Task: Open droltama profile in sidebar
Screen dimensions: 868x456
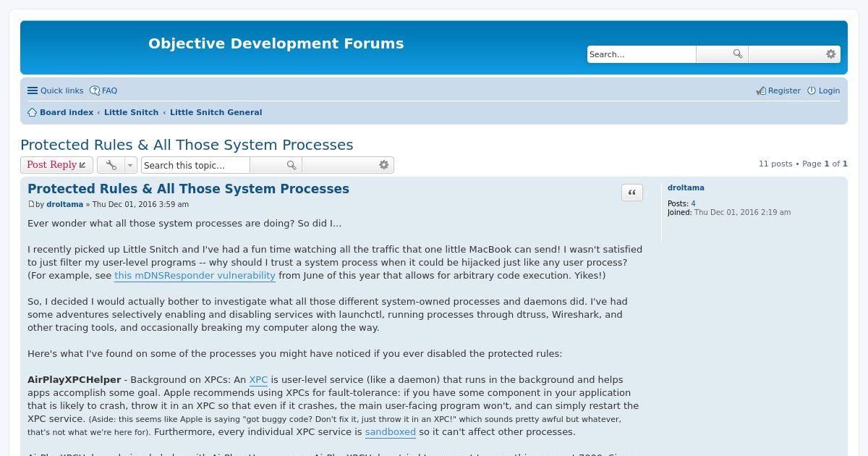Action: tap(686, 187)
